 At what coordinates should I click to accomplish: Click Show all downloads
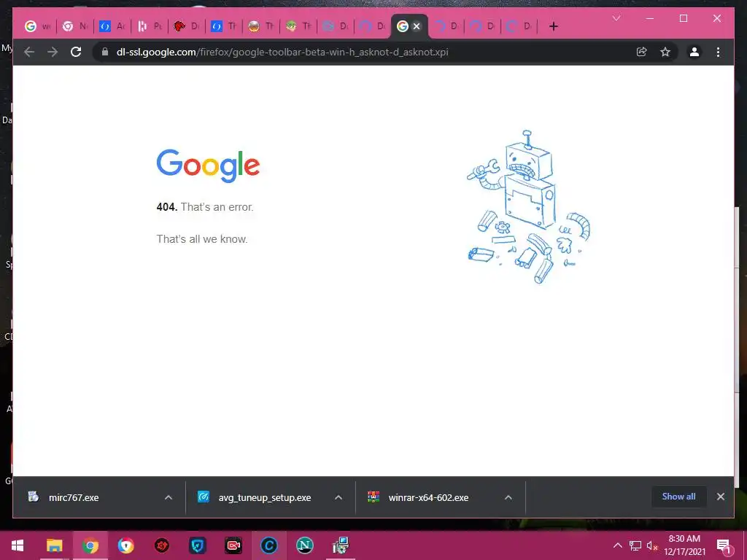click(x=678, y=497)
